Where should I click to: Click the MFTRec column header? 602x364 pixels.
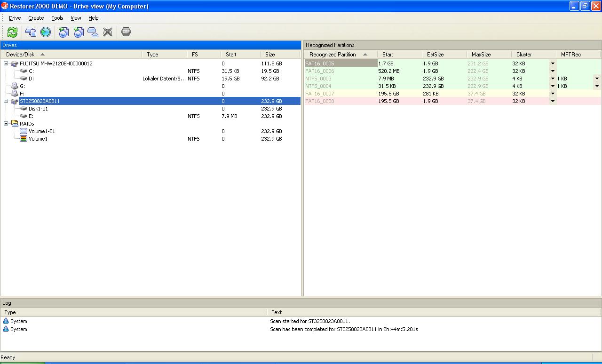pos(578,55)
